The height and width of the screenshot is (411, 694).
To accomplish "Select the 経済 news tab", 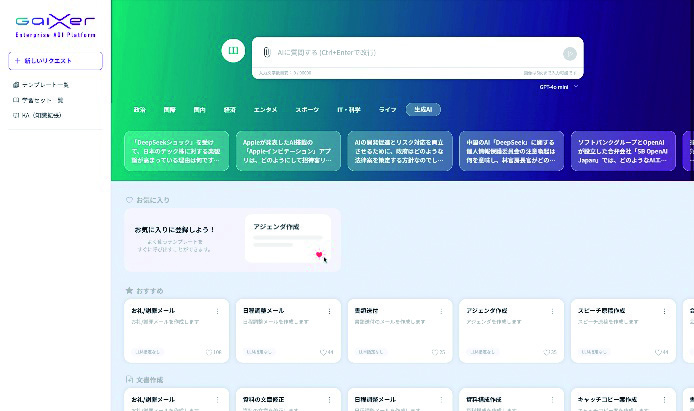I will pyautogui.click(x=229, y=109).
